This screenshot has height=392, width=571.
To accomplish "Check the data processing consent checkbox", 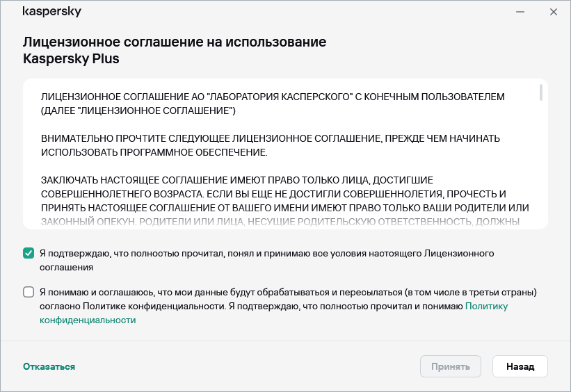I will click(29, 292).
